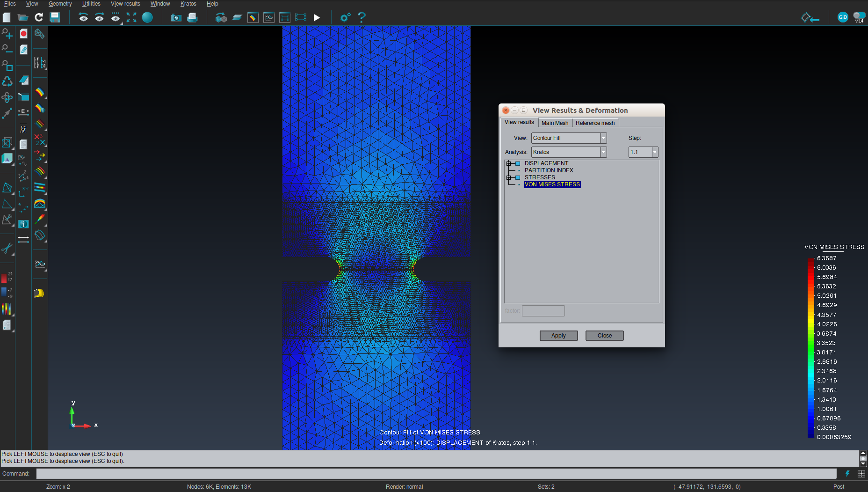
Task: Click the Command input field
Action: click(436, 474)
